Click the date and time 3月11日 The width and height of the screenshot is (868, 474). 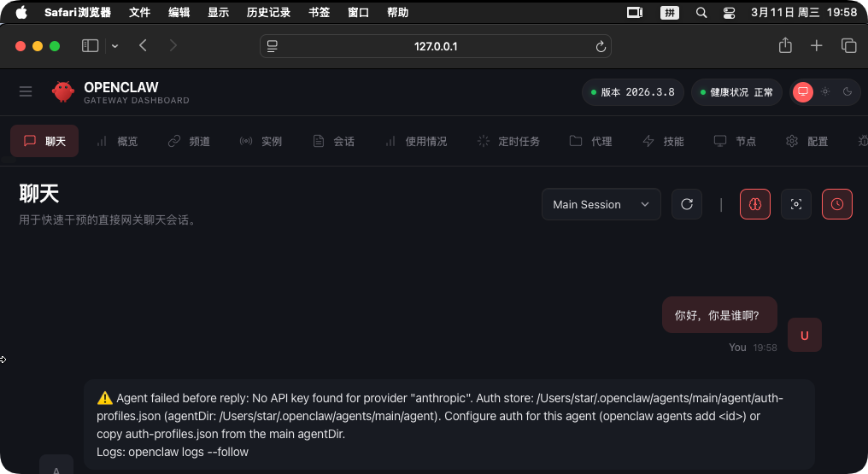804,12
